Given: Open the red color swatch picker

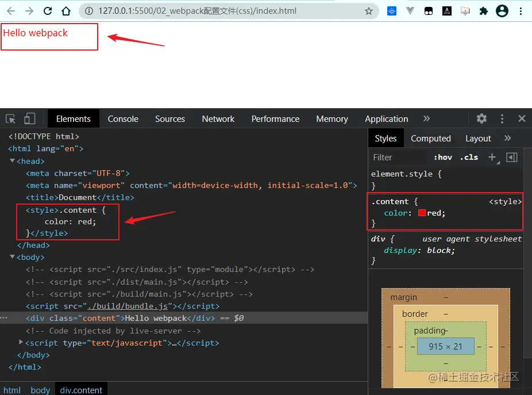Looking at the screenshot, I should pyautogui.click(x=422, y=213).
